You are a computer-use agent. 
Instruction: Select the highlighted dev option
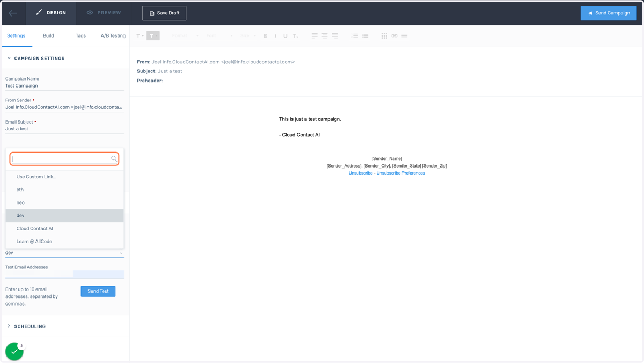click(64, 215)
